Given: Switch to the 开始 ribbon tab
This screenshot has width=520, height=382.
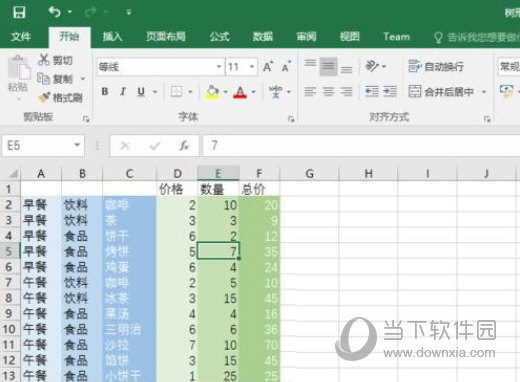Looking at the screenshot, I should tap(69, 36).
